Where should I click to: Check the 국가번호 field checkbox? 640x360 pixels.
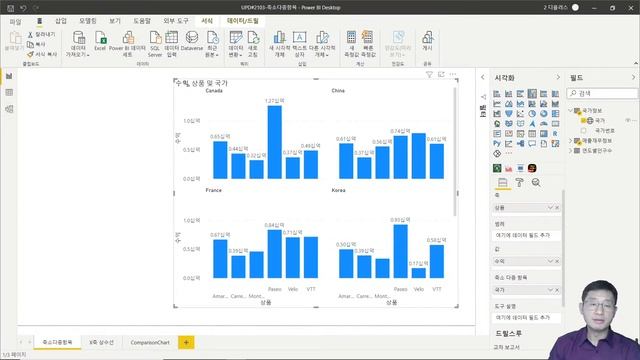pos(583,131)
